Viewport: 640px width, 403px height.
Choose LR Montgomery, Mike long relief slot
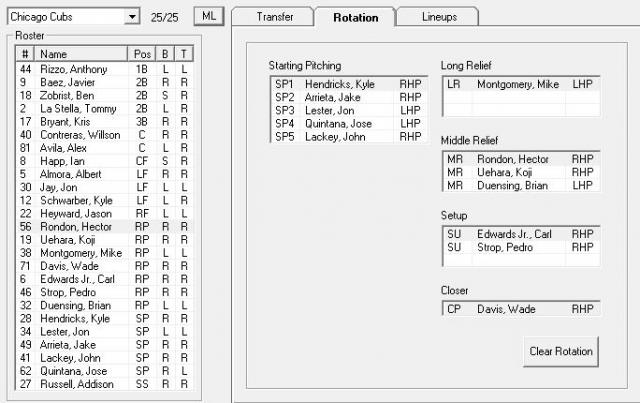click(520, 85)
